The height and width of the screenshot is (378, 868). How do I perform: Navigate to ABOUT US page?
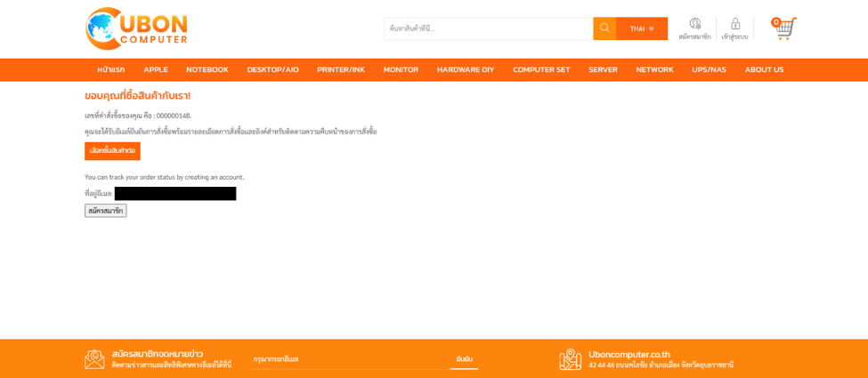point(764,69)
